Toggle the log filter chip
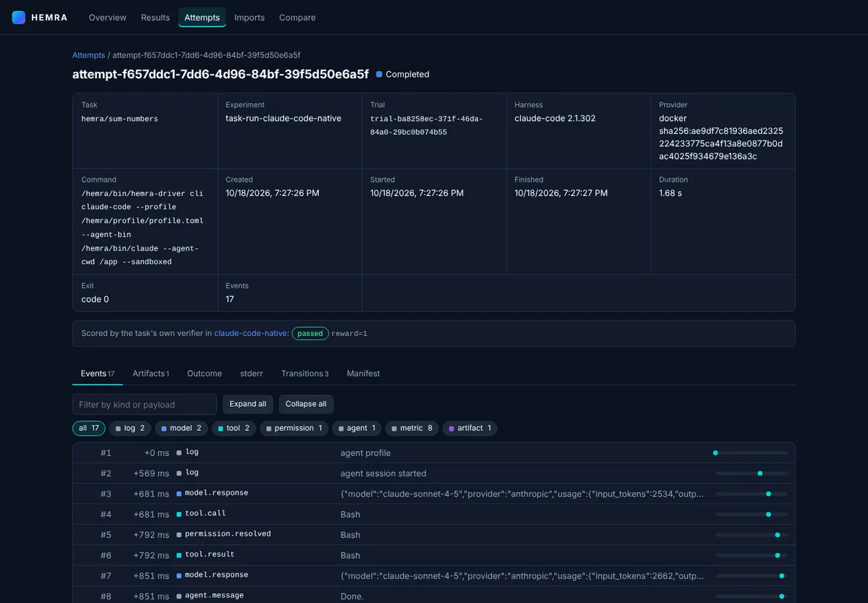 130,429
